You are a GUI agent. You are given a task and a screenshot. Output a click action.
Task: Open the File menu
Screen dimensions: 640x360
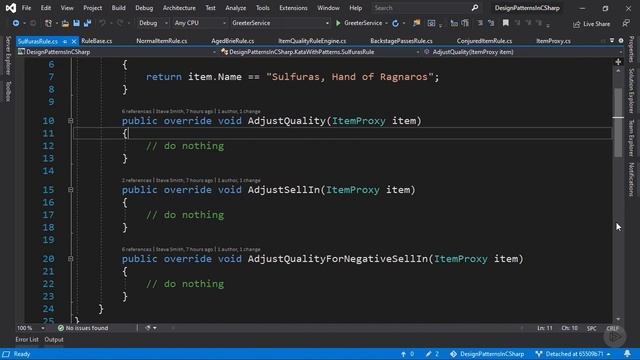[26, 8]
